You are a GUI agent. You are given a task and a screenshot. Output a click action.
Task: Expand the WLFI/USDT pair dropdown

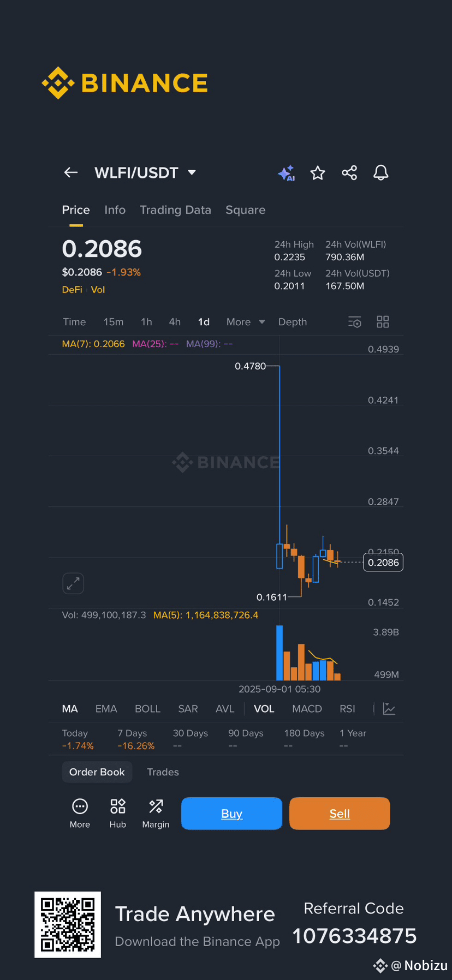(x=192, y=172)
